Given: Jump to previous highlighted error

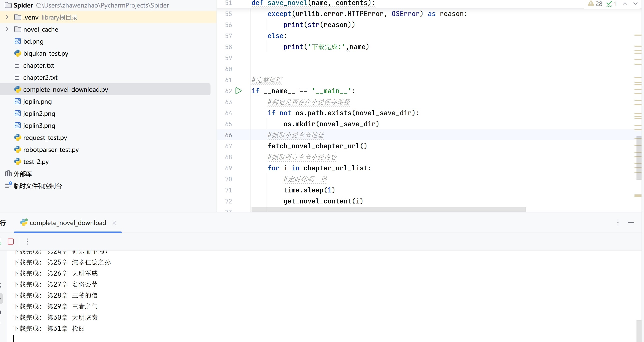Looking at the screenshot, I should point(625,4).
